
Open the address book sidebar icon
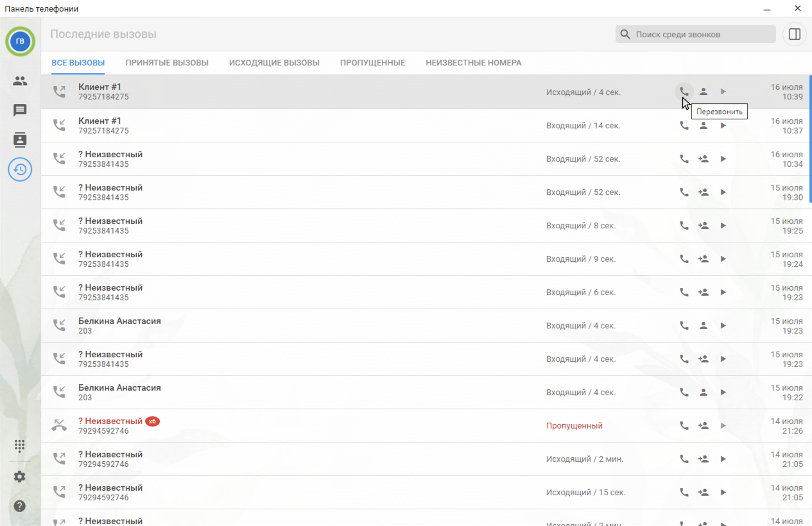tap(20, 140)
